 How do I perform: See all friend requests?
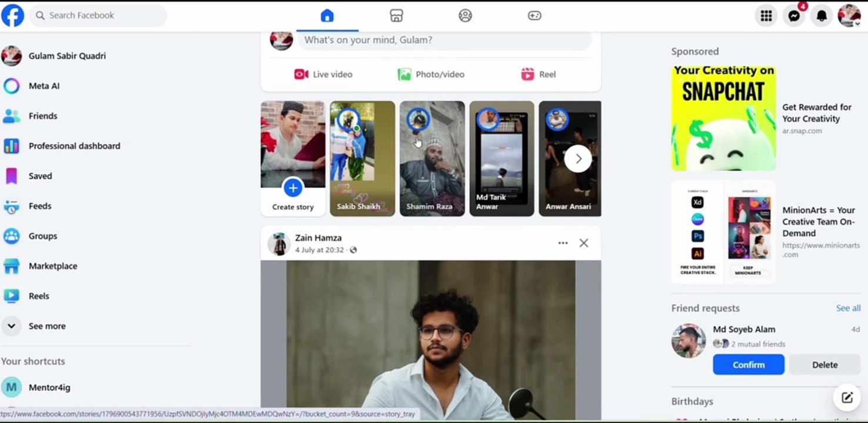(x=848, y=308)
